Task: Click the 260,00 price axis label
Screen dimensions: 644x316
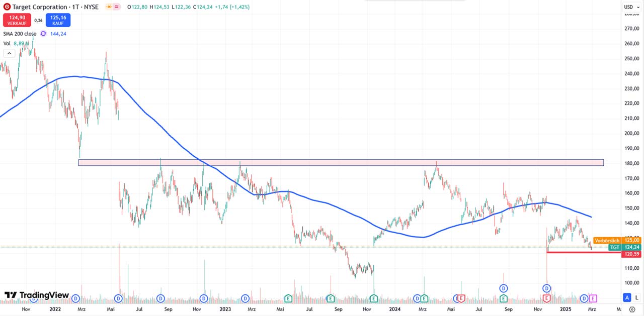Action: [632, 44]
